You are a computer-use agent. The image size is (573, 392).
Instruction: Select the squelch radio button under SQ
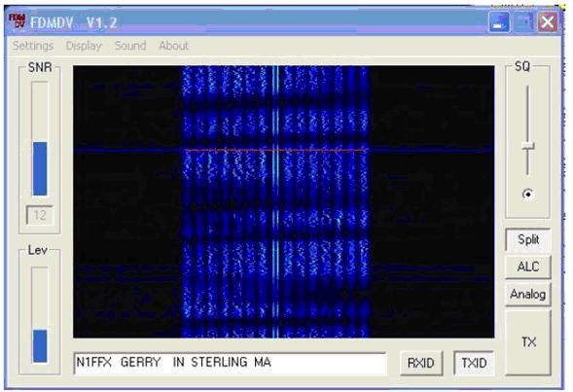click(x=527, y=194)
